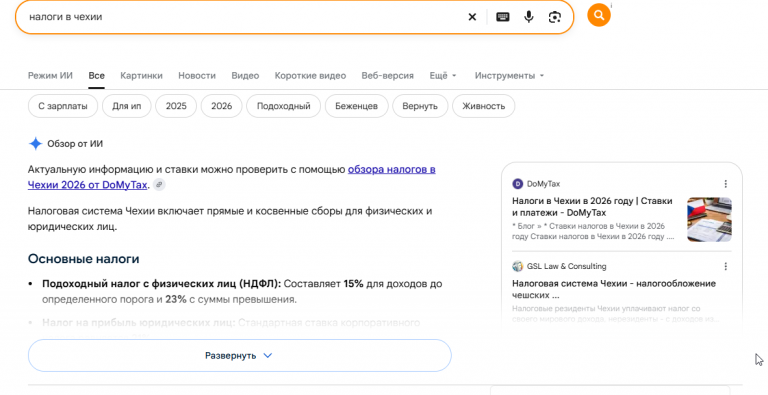
Task: Click the DoMyTax site favicon
Action: pos(518,184)
